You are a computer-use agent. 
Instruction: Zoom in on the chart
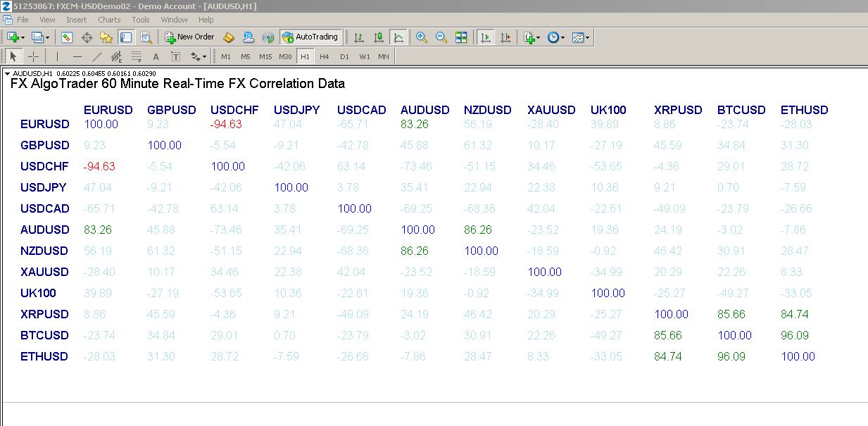pos(421,37)
